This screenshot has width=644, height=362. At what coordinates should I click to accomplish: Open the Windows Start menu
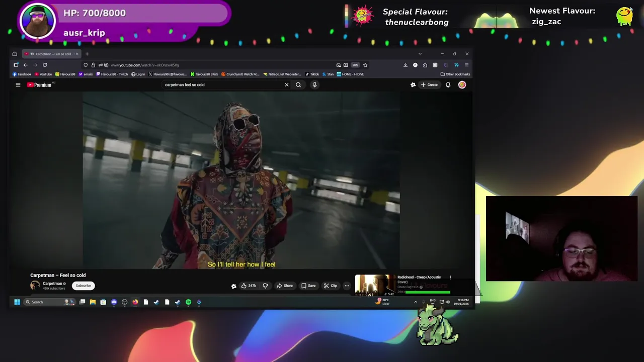[17, 302]
